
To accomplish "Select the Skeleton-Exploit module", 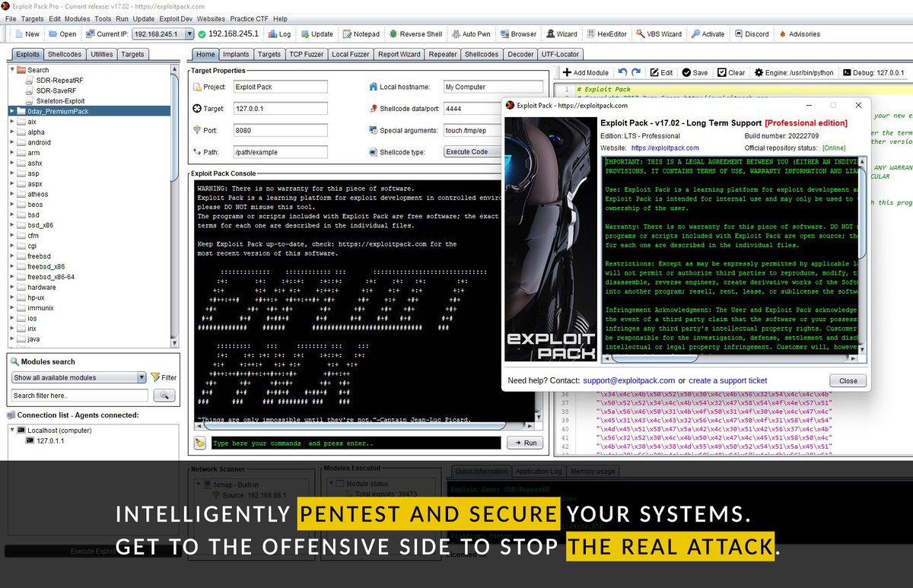I will (x=60, y=100).
